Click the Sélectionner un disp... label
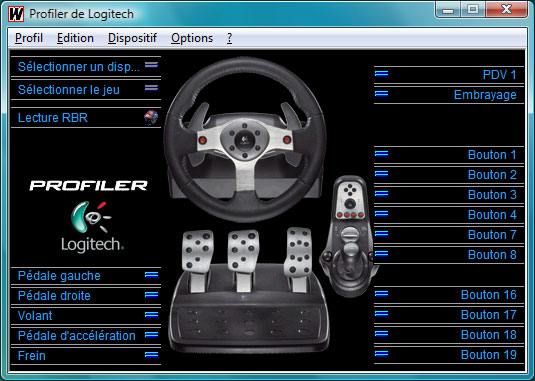Image resolution: width=535 pixels, height=381 pixels. [x=78, y=67]
